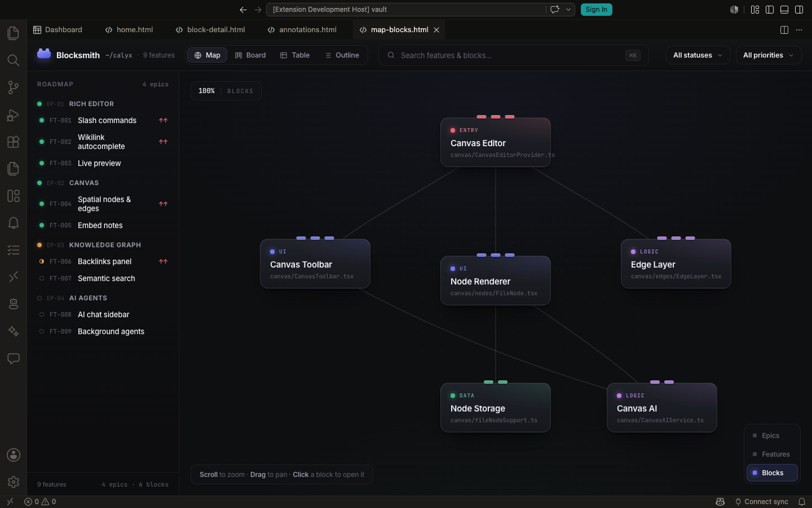This screenshot has width=812, height=508.
Task: Open the chat icon in command center
Action: click(x=555, y=10)
